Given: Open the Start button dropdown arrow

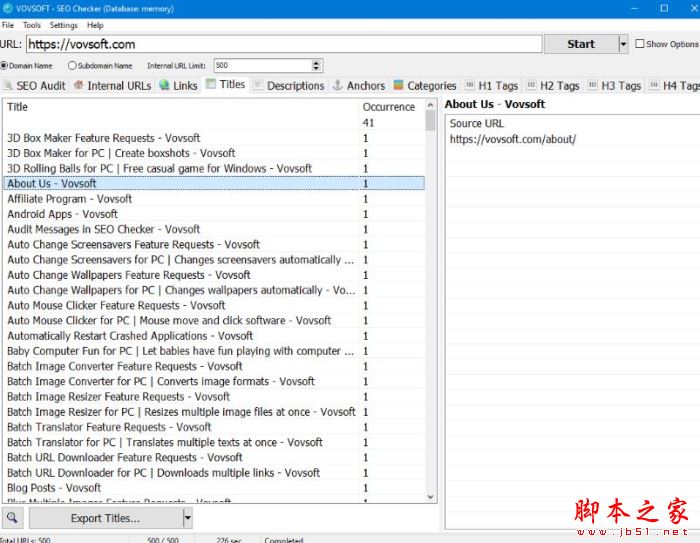Looking at the screenshot, I should [623, 44].
